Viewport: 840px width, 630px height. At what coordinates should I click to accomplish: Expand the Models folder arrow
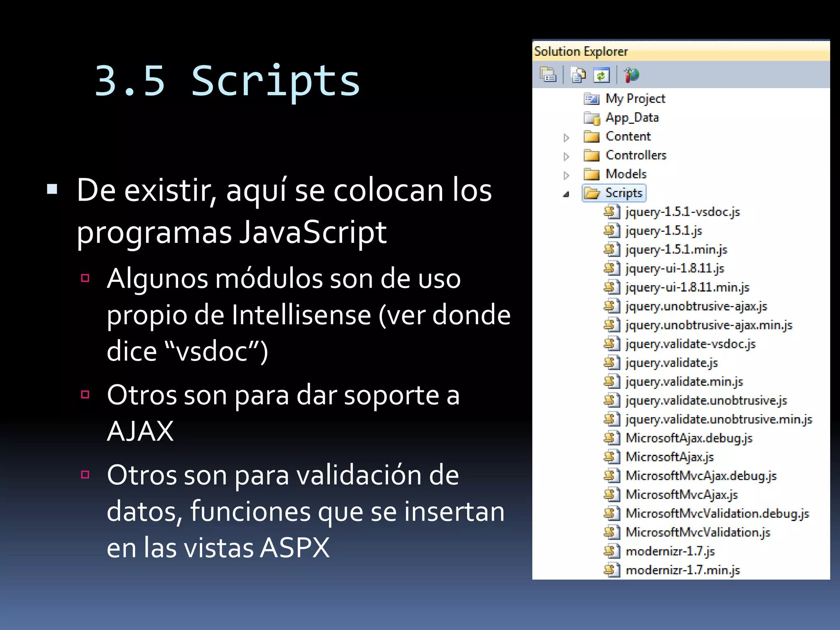(566, 176)
